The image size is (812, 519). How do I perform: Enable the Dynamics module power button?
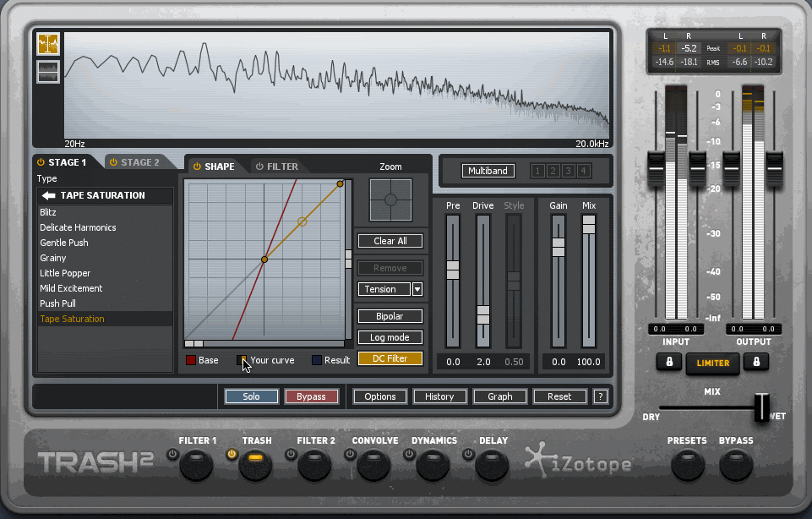click(x=409, y=454)
